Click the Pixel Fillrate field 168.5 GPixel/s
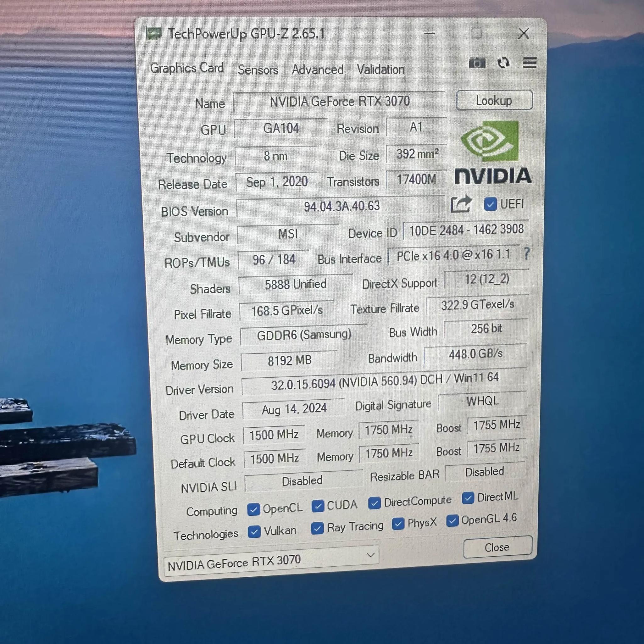The height and width of the screenshot is (644, 644). coord(287,311)
